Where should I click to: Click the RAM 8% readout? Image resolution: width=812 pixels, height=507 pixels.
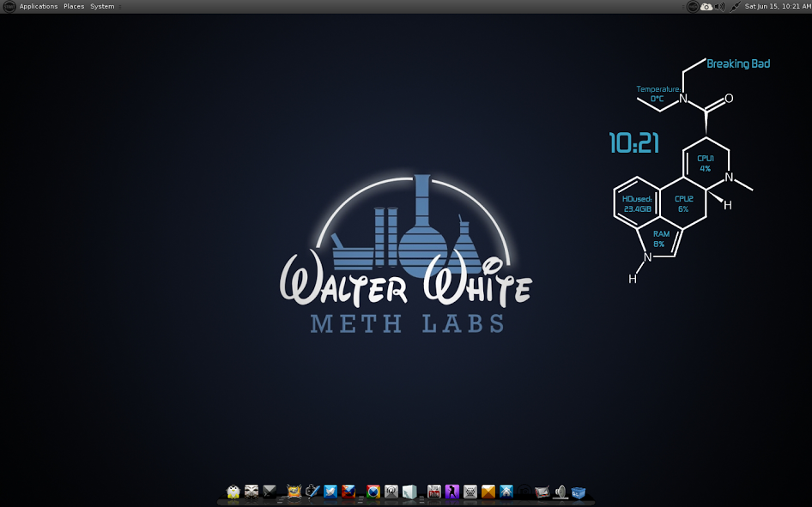coord(661,238)
